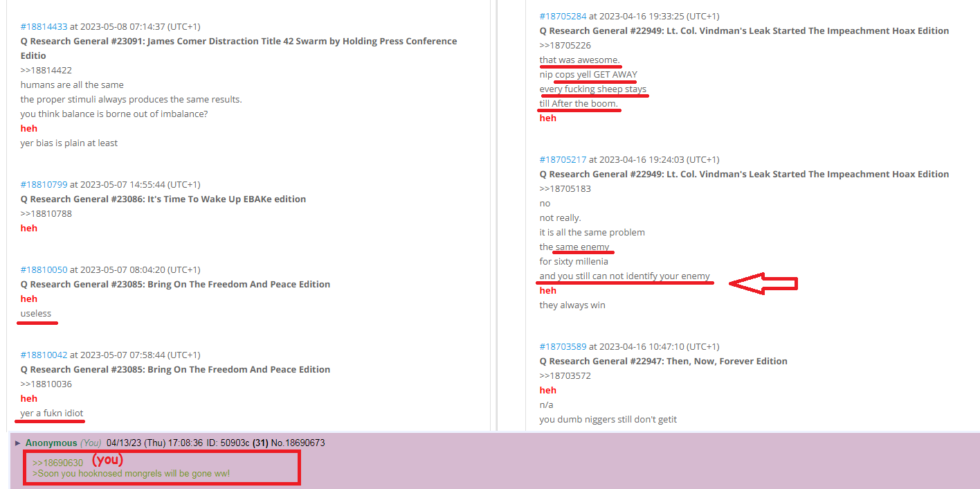Open post link #18814433
The width and height of the screenshot is (980, 489).
(x=44, y=27)
